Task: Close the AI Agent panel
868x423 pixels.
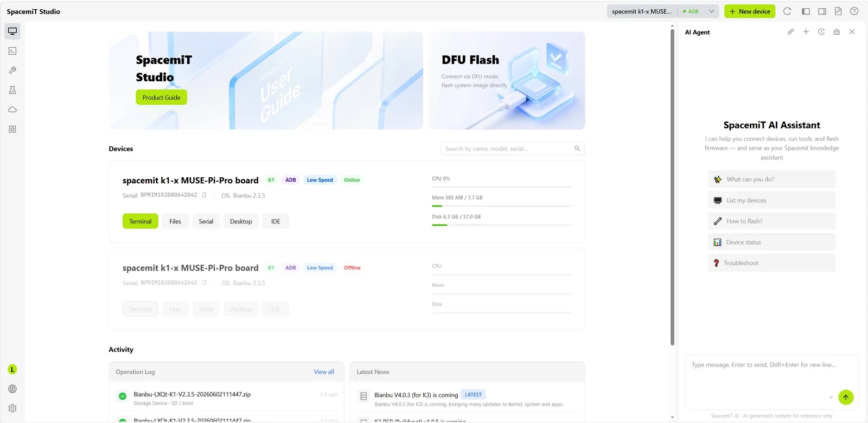Action: coord(852,32)
